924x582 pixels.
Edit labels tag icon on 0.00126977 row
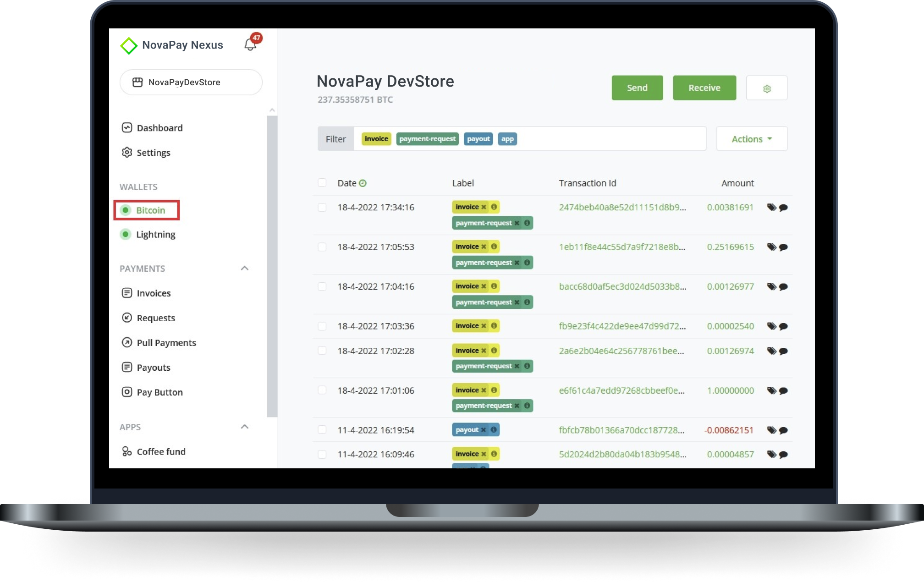click(x=772, y=287)
